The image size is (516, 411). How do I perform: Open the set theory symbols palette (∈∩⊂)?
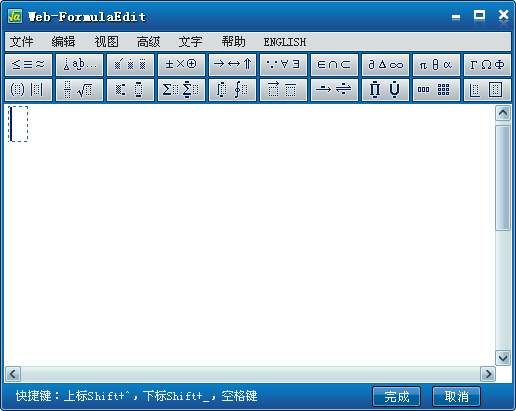334,64
